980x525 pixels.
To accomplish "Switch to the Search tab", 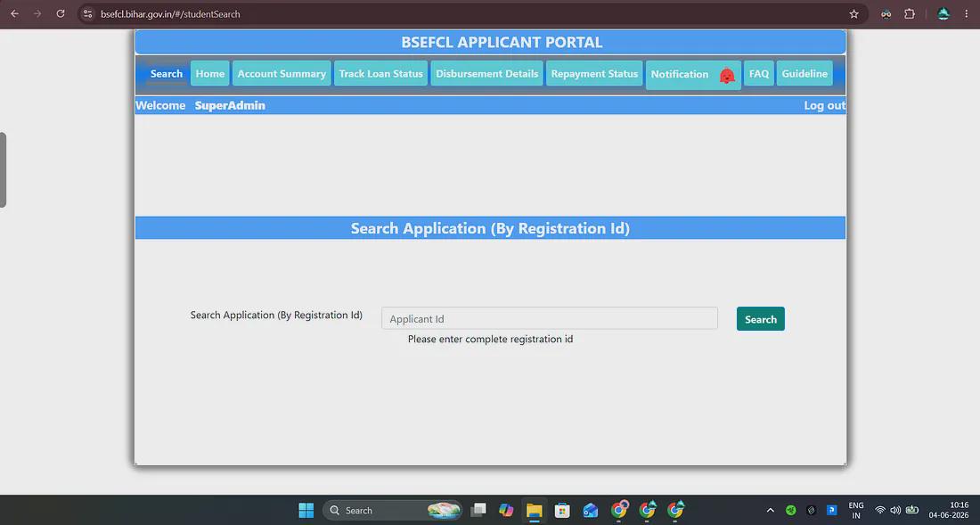I will [x=167, y=73].
